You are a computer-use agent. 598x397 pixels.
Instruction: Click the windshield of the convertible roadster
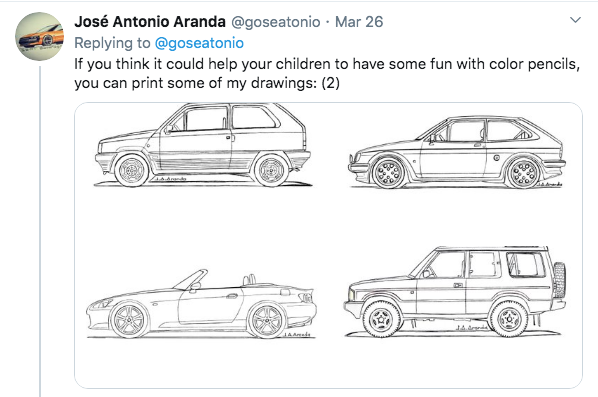pos(190,279)
